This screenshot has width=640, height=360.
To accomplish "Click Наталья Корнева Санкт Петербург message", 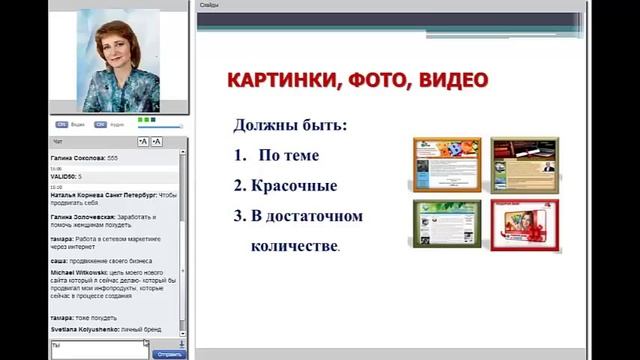I will pyautogui.click(x=114, y=199).
